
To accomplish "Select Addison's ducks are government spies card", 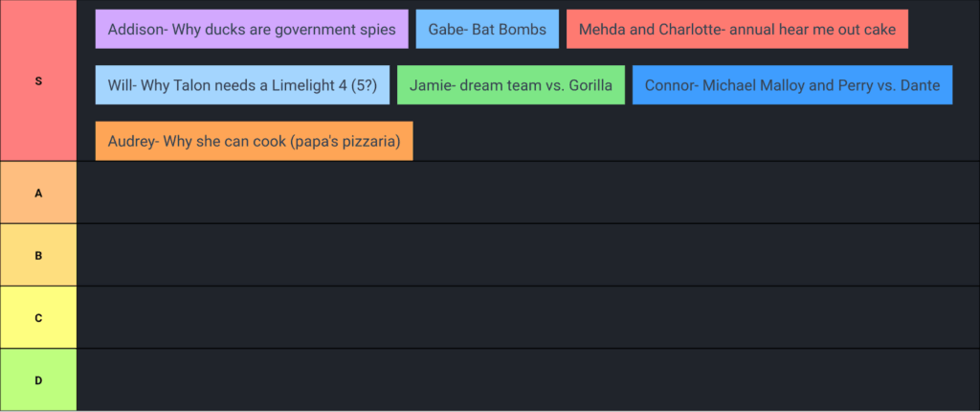I will point(252,29).
